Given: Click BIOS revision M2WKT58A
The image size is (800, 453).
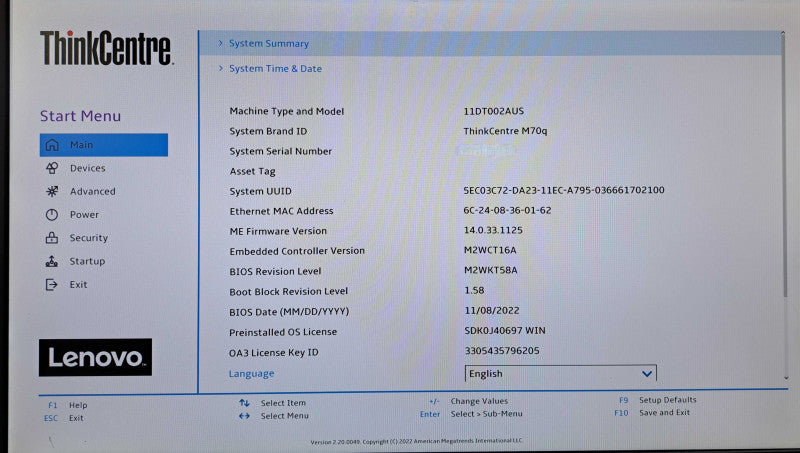Looking at the screenshot, I should tap(490, 270).
